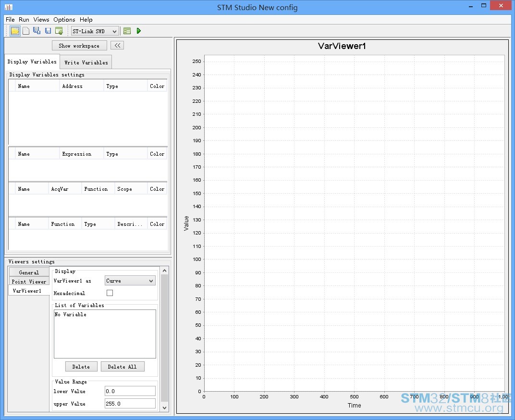This screenshot has width=515, height=420.
Task: Open ST-Link SWD interface dropdown
Action: click(x=95, y=31)
